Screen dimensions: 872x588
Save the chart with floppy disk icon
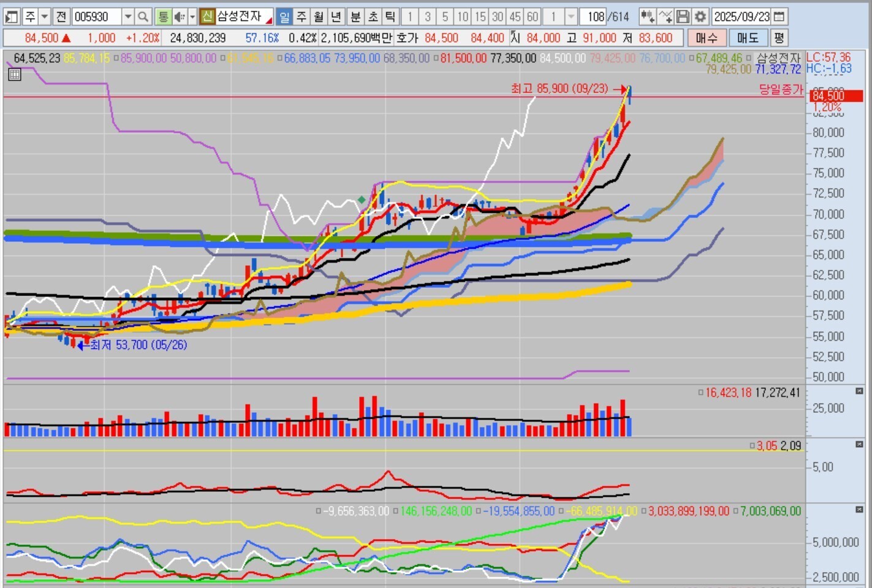click(x=683, y=17)
